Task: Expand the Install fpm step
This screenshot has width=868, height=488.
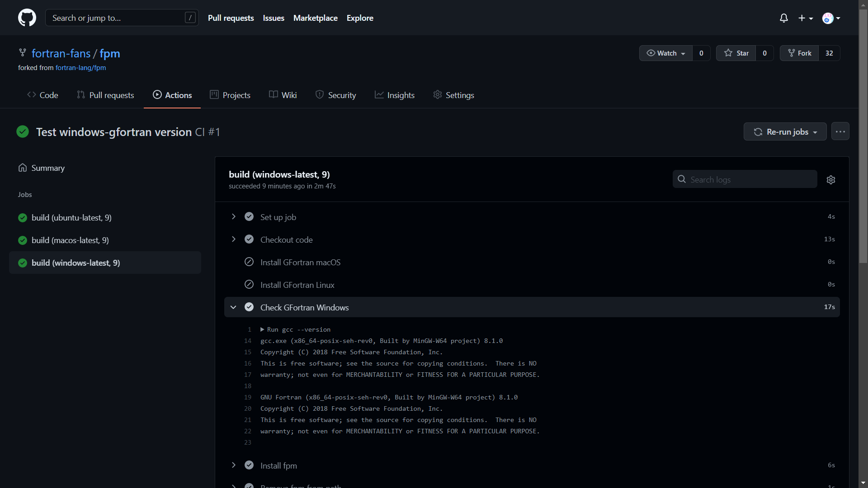Action: click(234, 465)
